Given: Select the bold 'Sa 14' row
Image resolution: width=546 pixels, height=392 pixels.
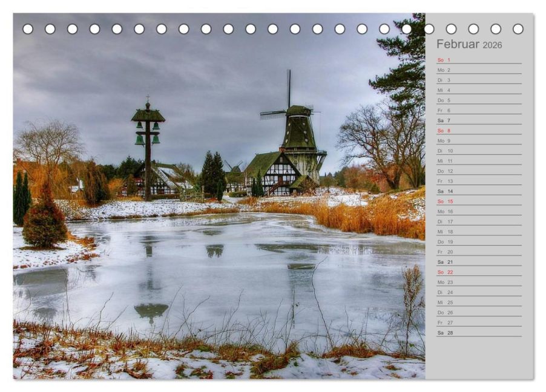Looking at the screenshot, I should pyautogui.click(x=479, y=191).
